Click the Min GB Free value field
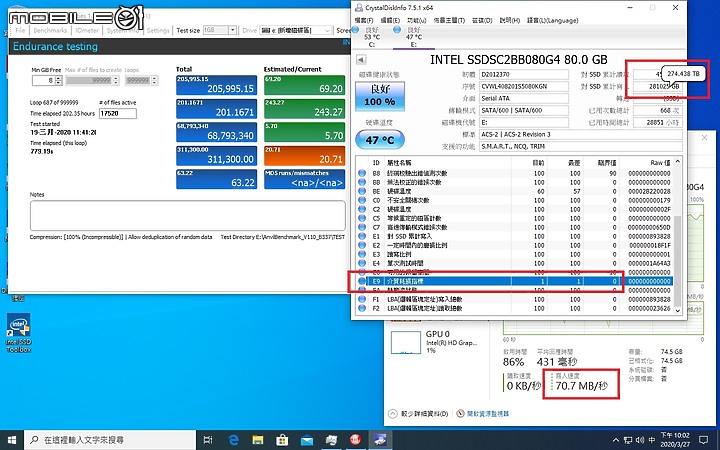The height and width of the screenshot is (450, 720). pos(44,80)
